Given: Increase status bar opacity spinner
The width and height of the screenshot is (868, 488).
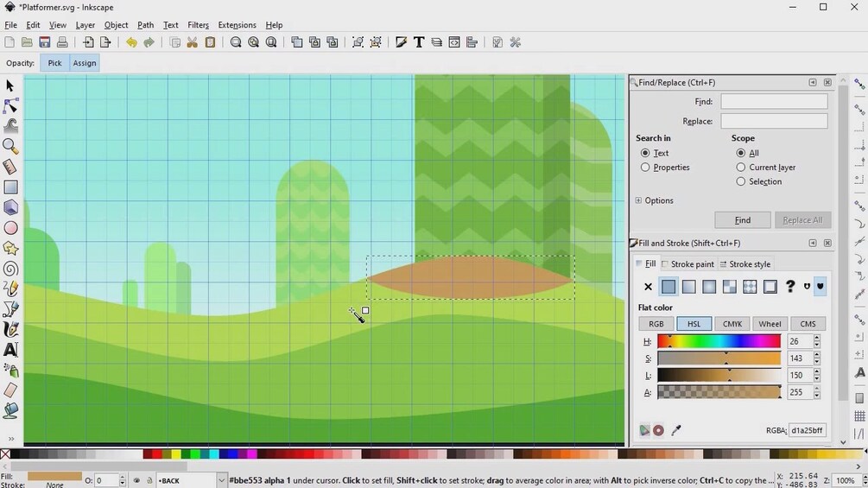Looking at the screenshot, I should click(x=123, y=478).
